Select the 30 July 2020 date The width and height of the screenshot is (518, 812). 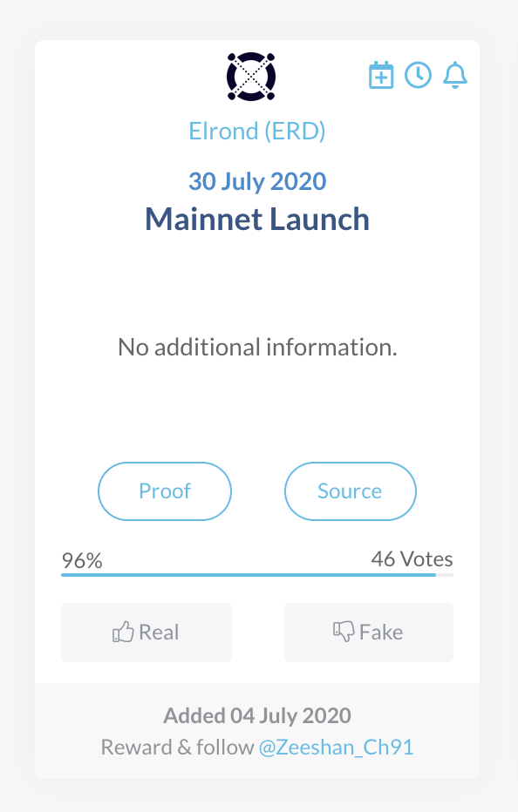coord(257,181)
